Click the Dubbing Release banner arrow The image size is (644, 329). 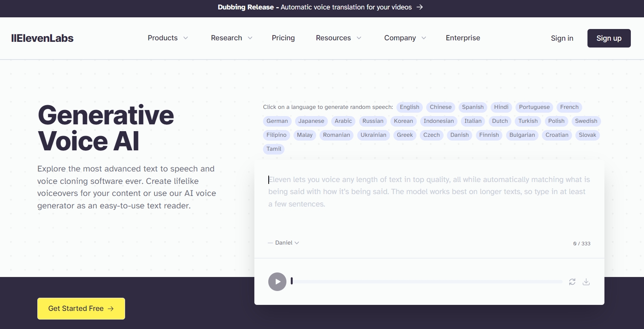point(419,7)
